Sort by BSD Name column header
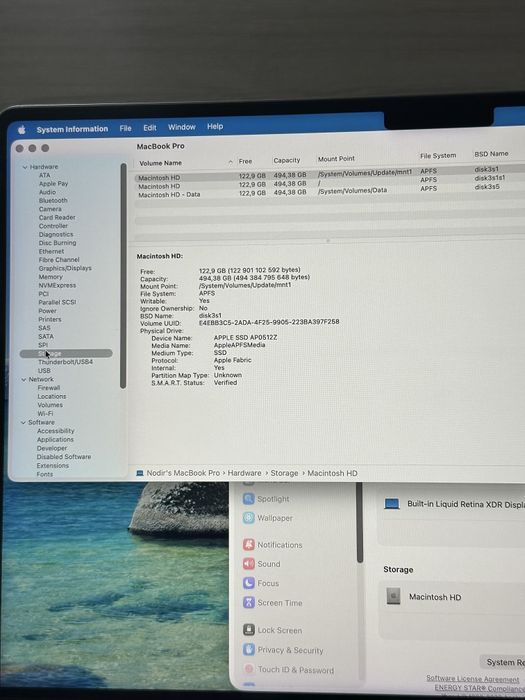Image resolution: width=525 pixels, height=700 pixels. click(491, 154)
